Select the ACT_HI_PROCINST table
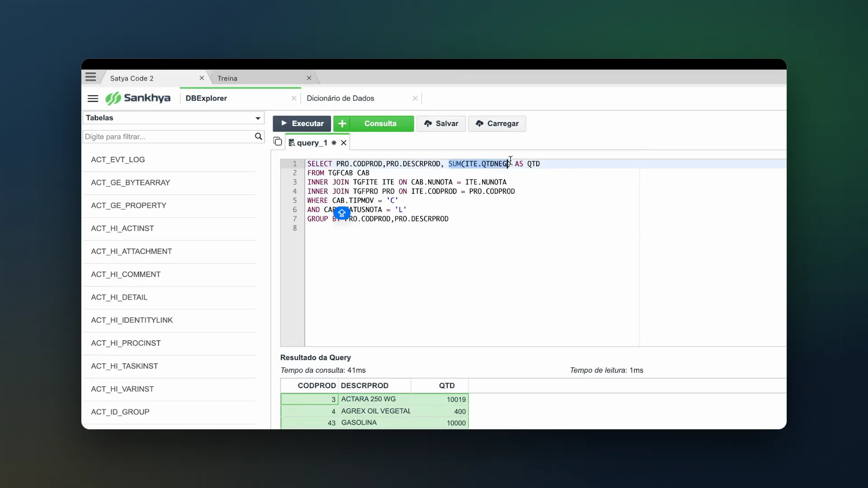The image size is (868, 488). pyautogui.click(x=169, y=343)
